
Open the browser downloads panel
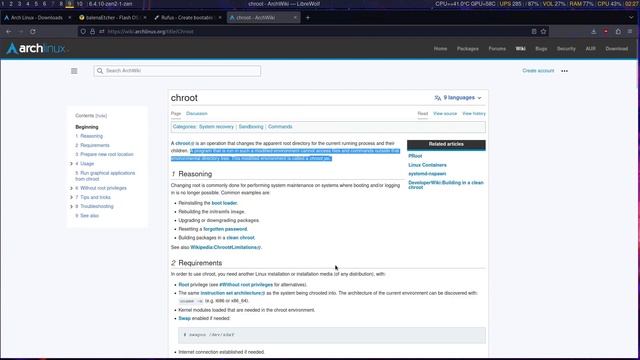pos(594,31)
